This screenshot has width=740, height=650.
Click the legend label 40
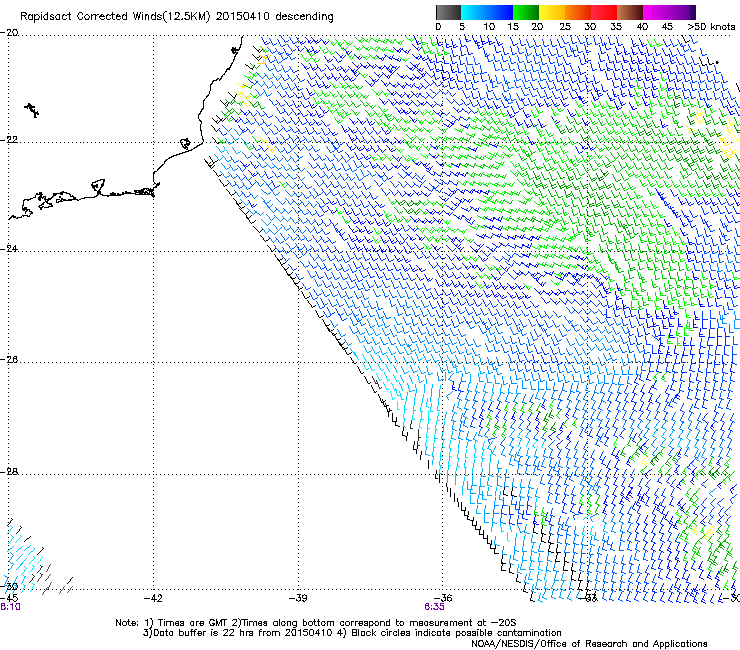click(x=642, y=26)
